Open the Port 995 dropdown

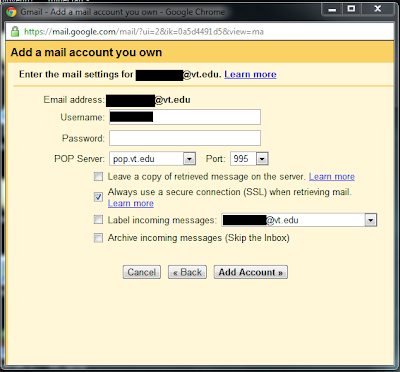pos(249,159)
